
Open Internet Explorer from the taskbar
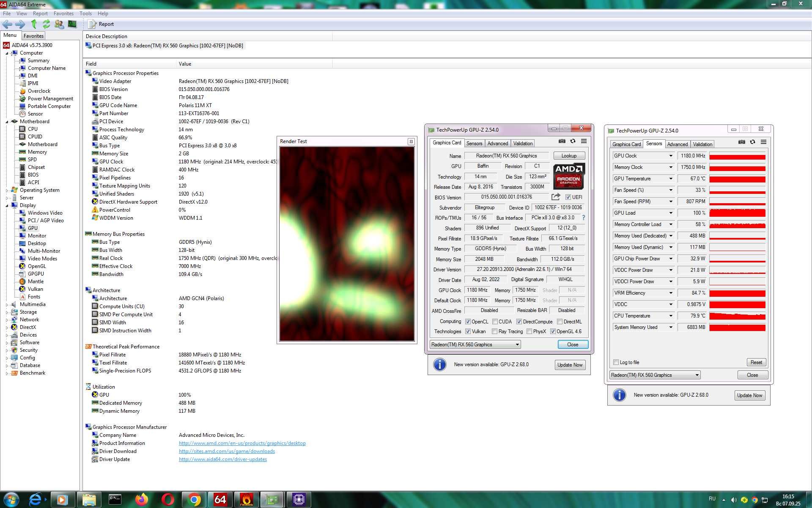36,500
